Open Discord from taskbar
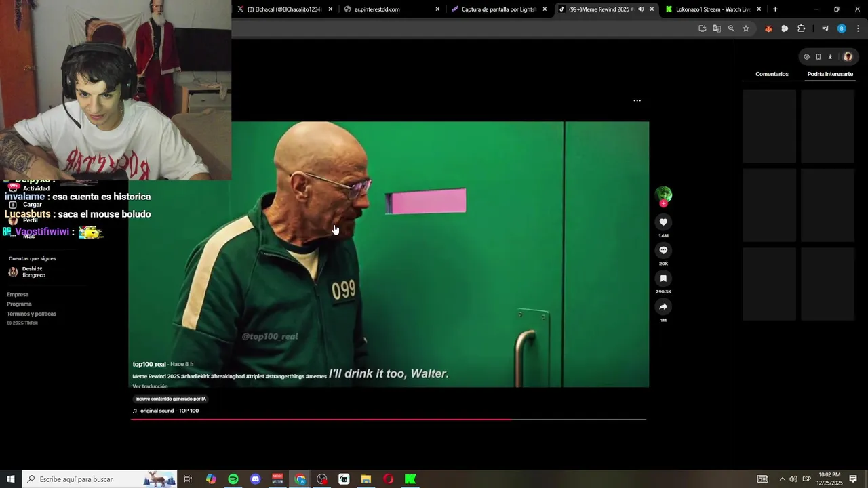 tap(255, 479)
